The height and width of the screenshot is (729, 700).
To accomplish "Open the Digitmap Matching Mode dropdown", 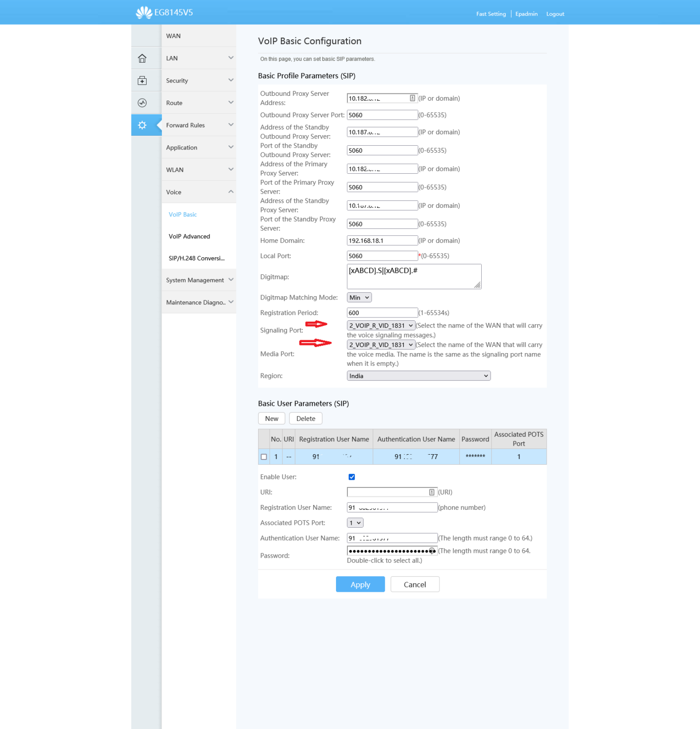I will tap(358, 297).
